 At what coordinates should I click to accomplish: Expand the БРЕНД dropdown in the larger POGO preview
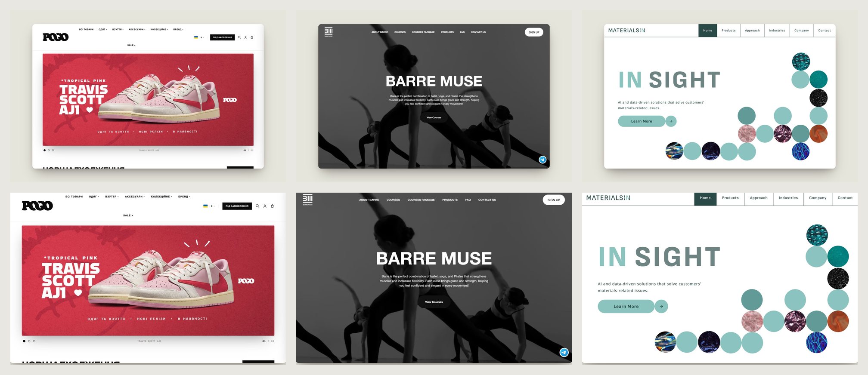pyautogui.click(x=184, y=197)
